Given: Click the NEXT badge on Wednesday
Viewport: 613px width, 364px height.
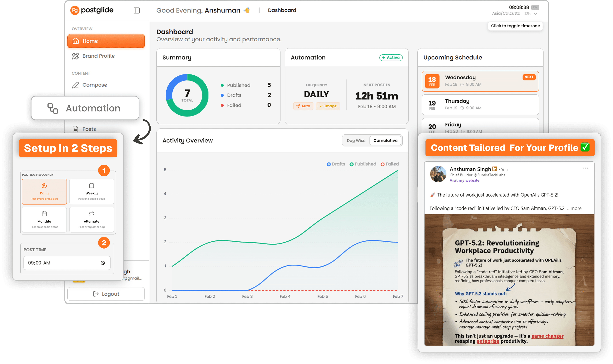Looking at the screenshot, I should [529, 77].
